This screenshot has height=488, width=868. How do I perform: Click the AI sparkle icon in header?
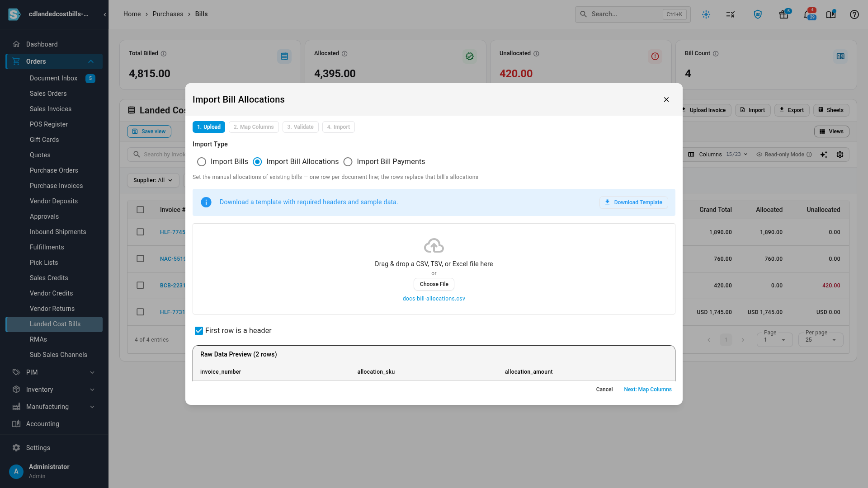[x=706, y=14]
